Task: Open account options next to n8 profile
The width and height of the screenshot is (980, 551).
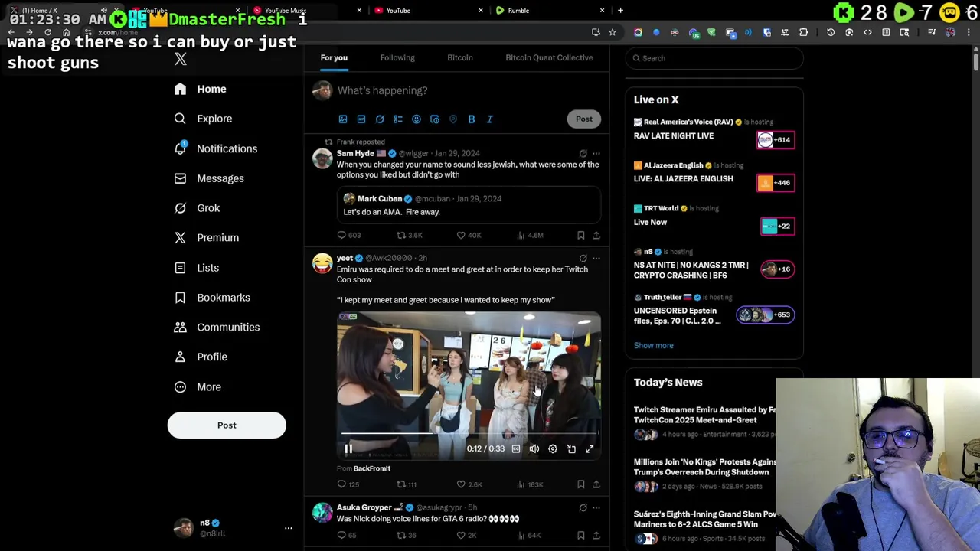Action: tap(289, 528)
